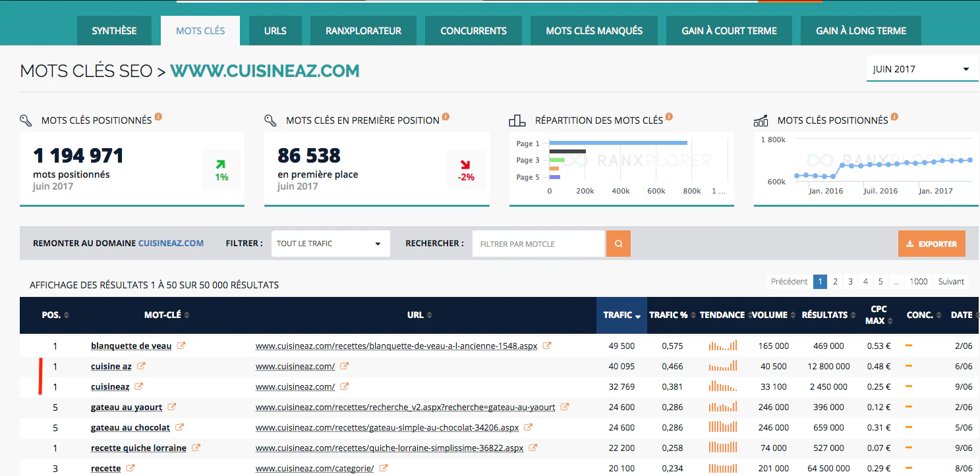Image resolution: width=980 pixels, height=476 pixels.
Task: Open the gateau-simple-au-chocolat URL link
Action: [x=387, y=428]
